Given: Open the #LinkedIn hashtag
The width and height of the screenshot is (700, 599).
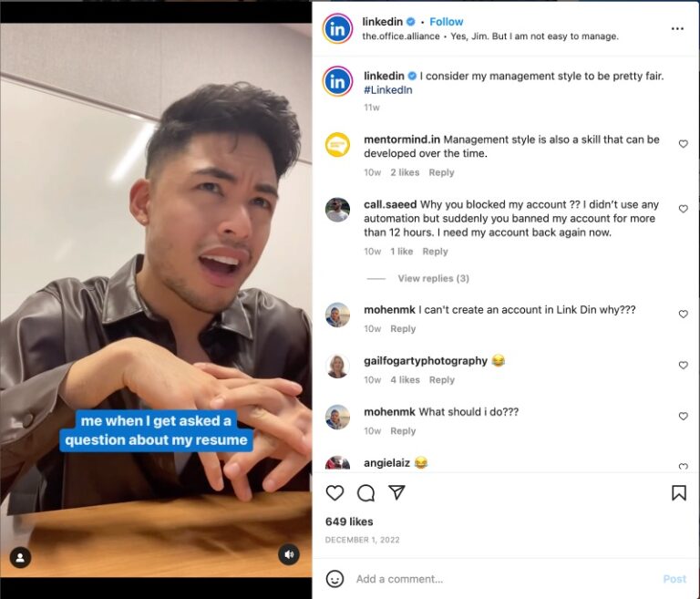Looking at the screenshot, I should 388,89.
